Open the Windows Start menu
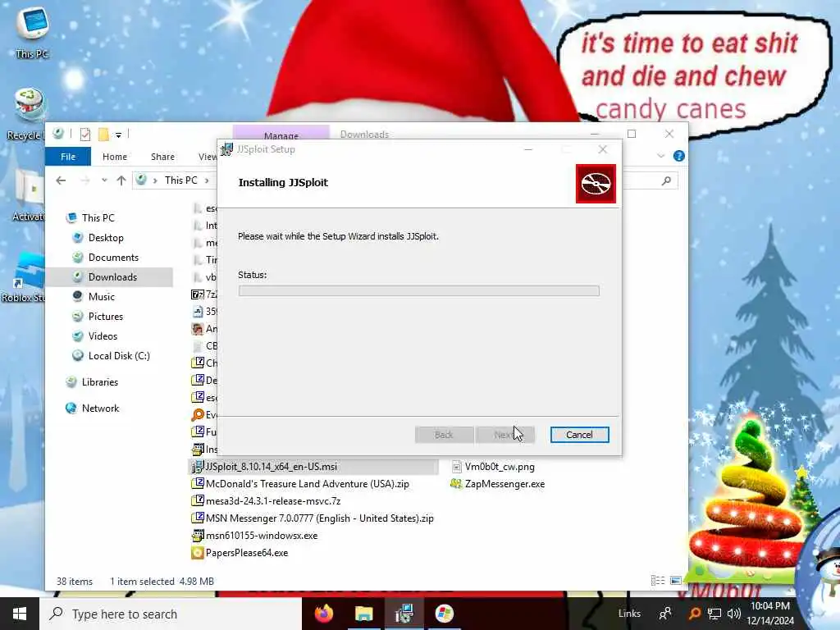 20,614
